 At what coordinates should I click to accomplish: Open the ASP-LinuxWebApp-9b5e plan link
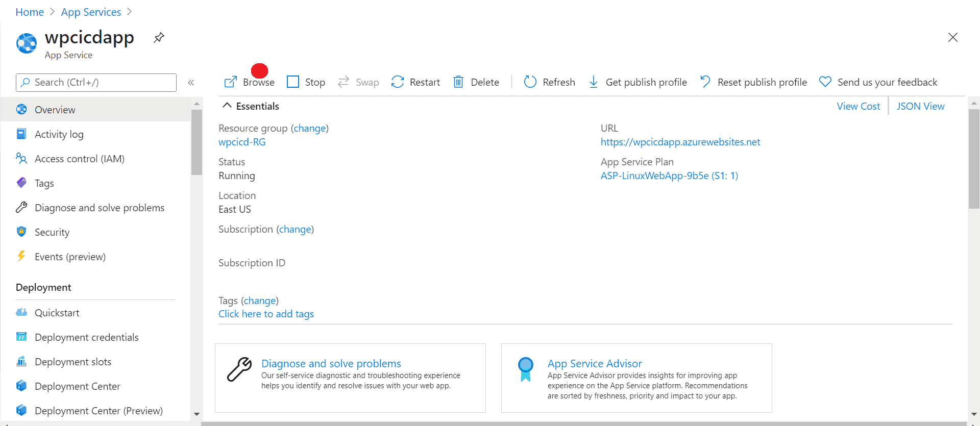[x=669, y=176]
